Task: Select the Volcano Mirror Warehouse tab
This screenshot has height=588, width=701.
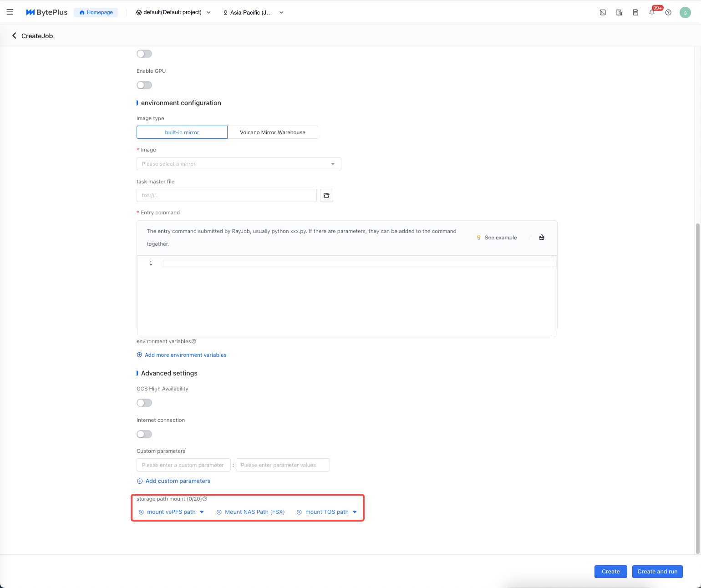Action: [272, 132]
